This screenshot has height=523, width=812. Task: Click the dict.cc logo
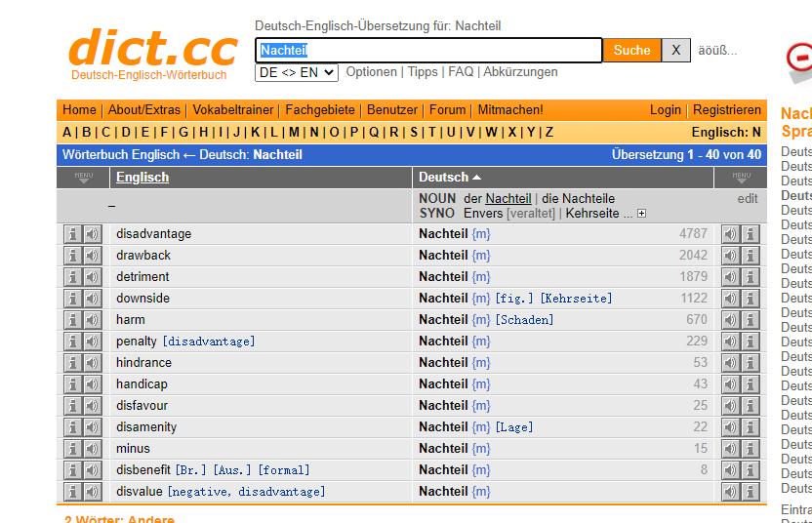pos(153,52)
